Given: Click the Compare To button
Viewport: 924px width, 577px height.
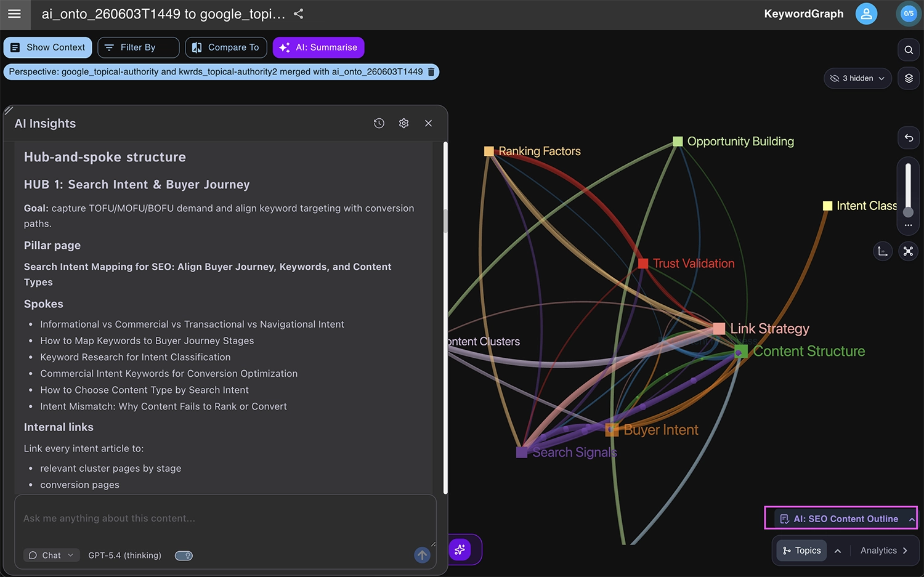Looking at the screenshot, I should 225,47.
